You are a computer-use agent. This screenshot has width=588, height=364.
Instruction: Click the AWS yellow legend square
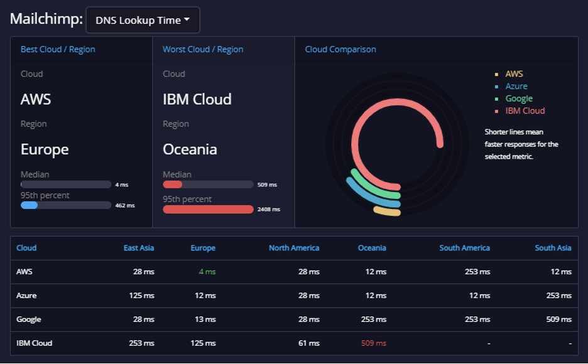[496, 75]
